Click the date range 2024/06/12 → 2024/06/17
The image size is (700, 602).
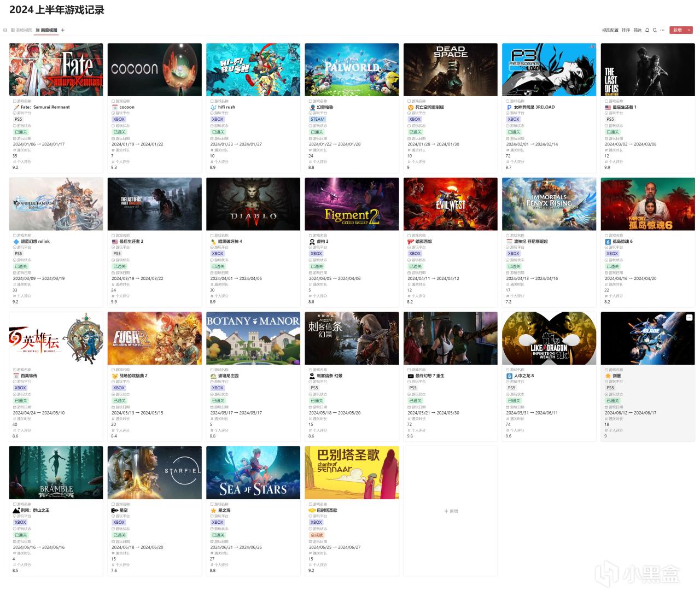pyautogui.click(x=631, y=413)
